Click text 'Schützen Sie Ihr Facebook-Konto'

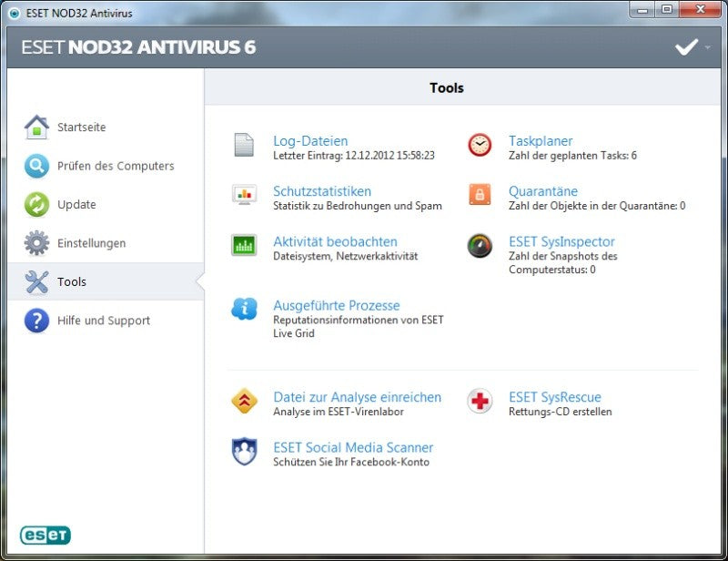(351, 462)
